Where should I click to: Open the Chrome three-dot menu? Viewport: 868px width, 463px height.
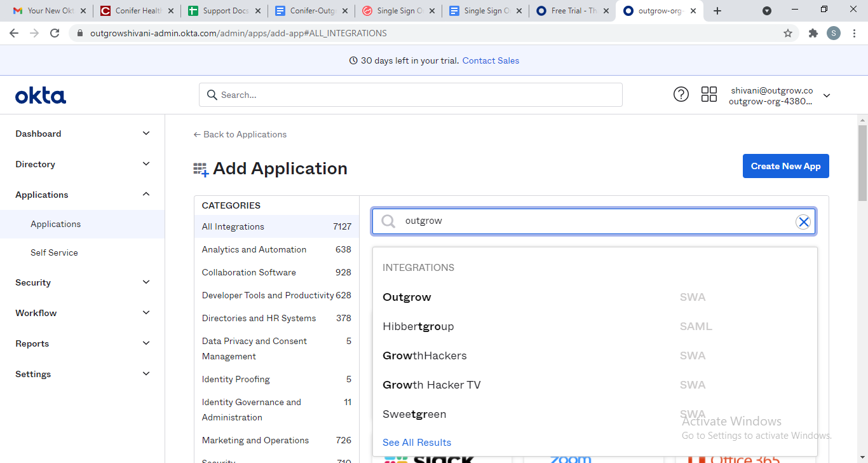click(x=854, y=33)
